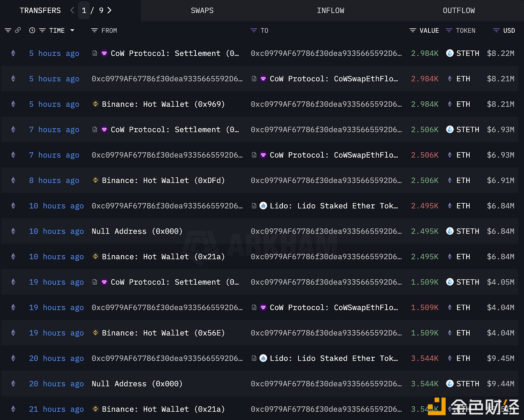Go to next transfers page
Viewport: 524px width, 420px height.
109,10
